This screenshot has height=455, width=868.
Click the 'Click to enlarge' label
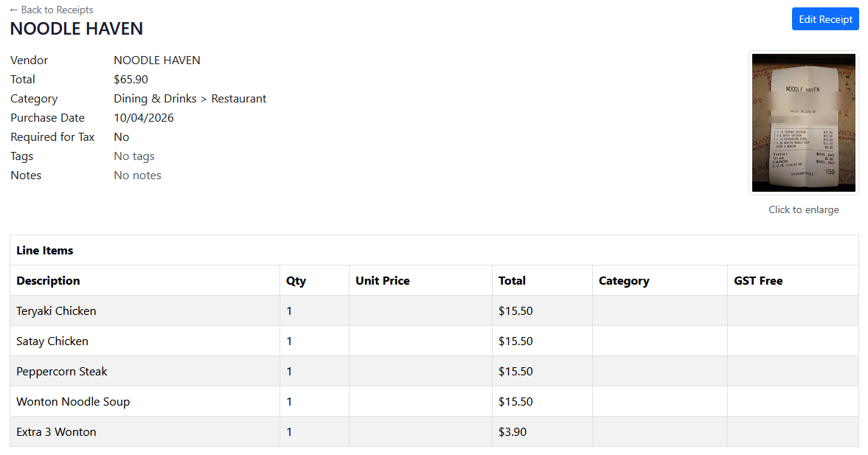click(x=803, y=209)
